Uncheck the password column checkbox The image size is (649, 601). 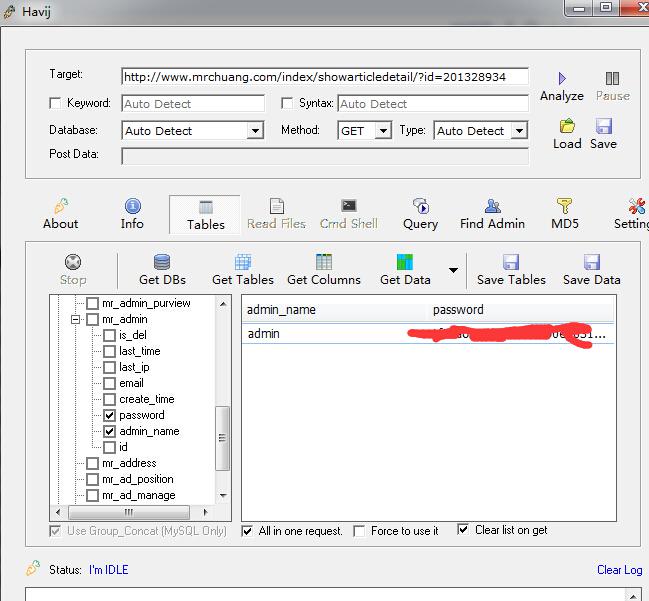click(109, 415)
